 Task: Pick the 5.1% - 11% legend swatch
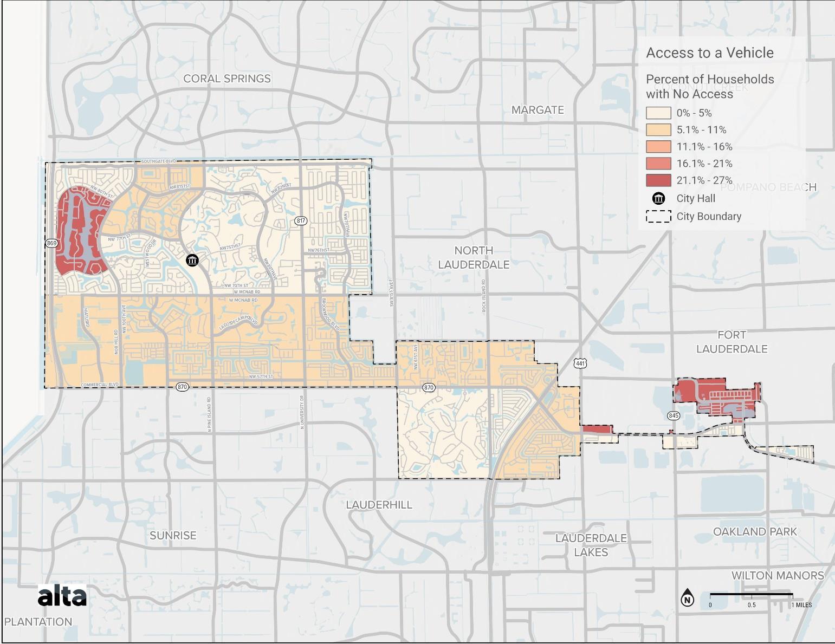point(658,130)
